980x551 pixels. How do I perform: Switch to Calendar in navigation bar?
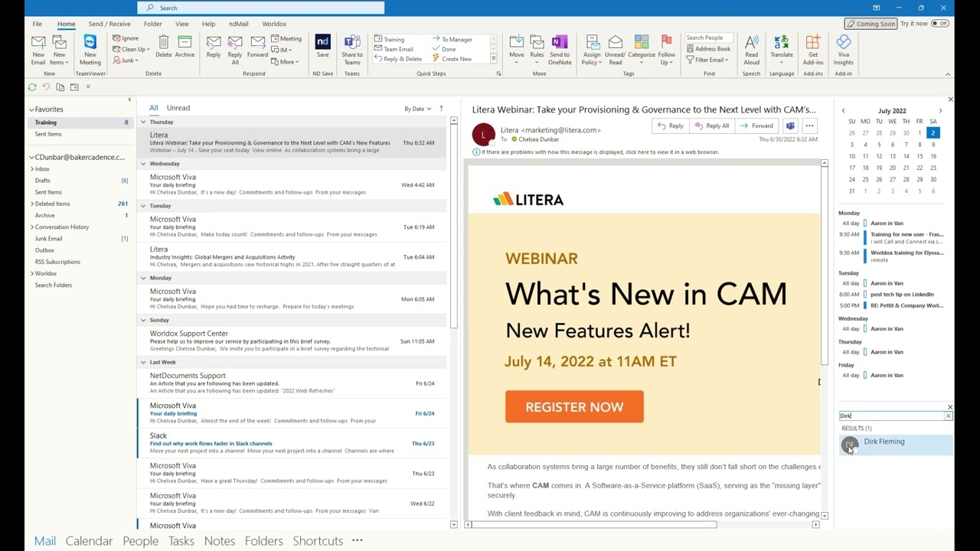click(89, 541)
